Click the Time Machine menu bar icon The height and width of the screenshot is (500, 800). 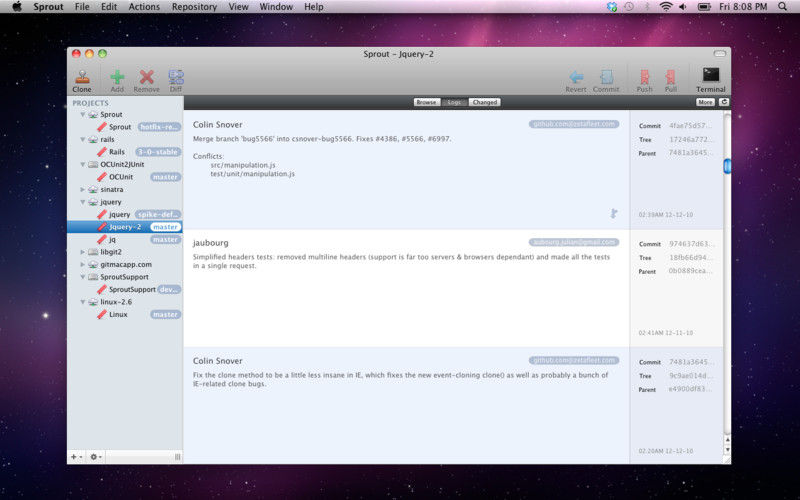[x=629, y=7]
